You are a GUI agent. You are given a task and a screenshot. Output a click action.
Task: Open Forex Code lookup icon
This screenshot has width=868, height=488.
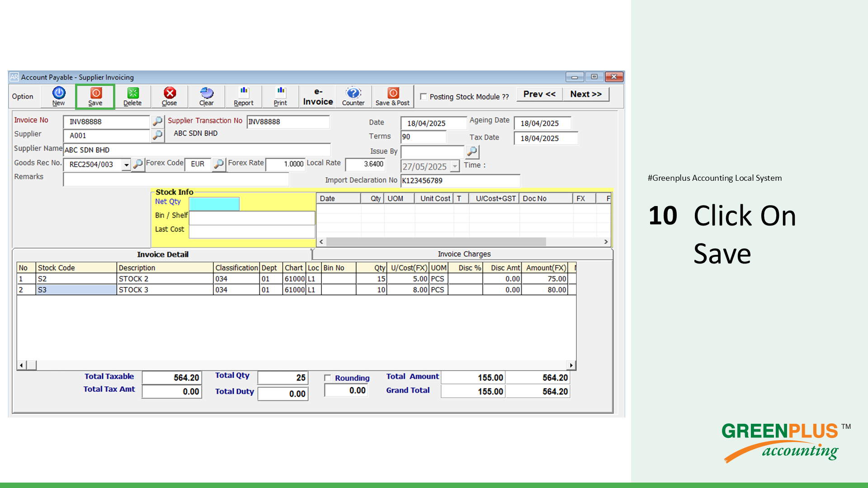click(x=218, y=164)
